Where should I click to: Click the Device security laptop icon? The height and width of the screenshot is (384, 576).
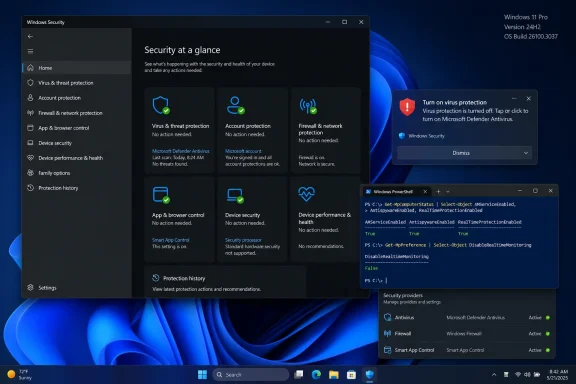pyautogui.click(x=235, y=195)
